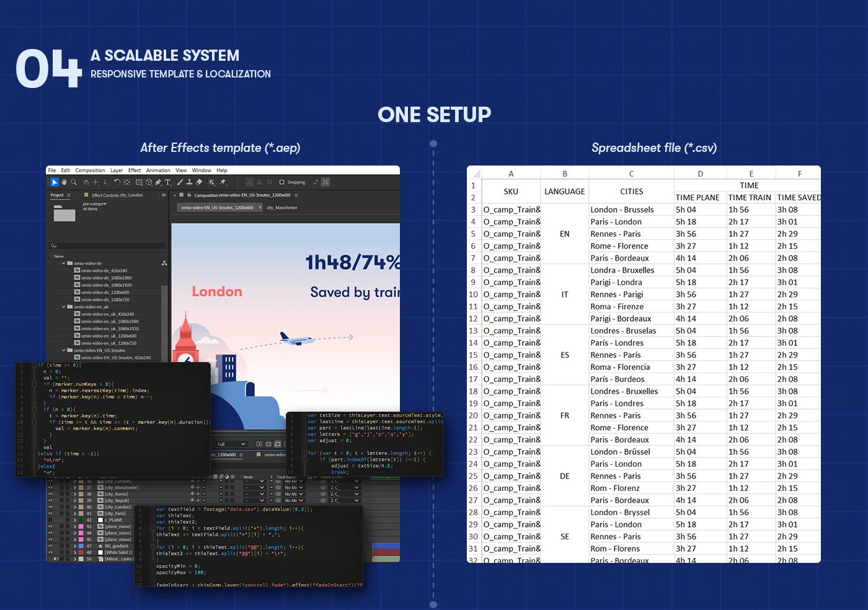This screenshot has width=868, height=610.
Task: Click the Project panel search field
Action: click(x=107, y=245)
